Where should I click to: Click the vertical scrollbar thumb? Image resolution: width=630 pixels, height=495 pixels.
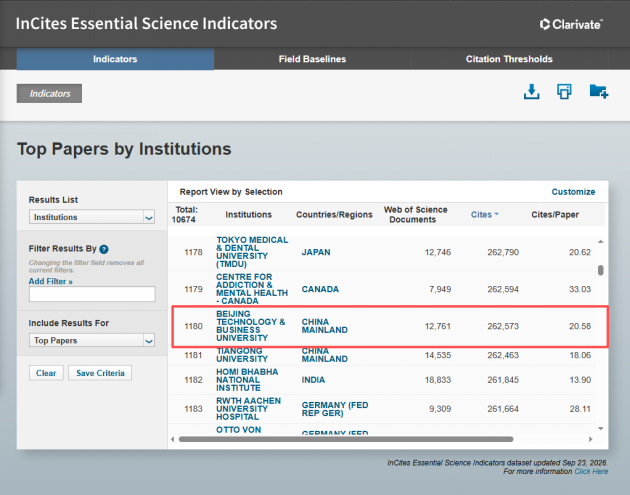(x=601, y=270)
